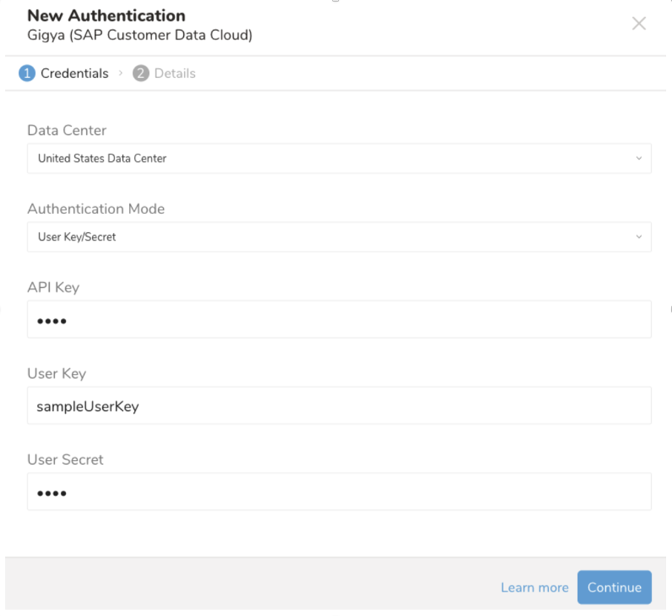This screenshot has width=672, height=616.
Task: Focus the masked API Key field
Action: pyautogui.click(x=339, y=320)
